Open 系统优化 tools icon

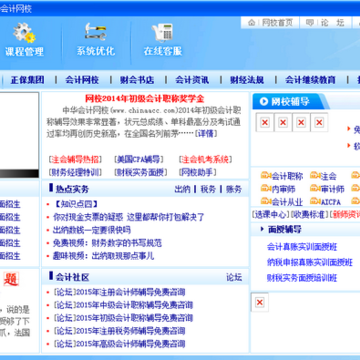95,31
